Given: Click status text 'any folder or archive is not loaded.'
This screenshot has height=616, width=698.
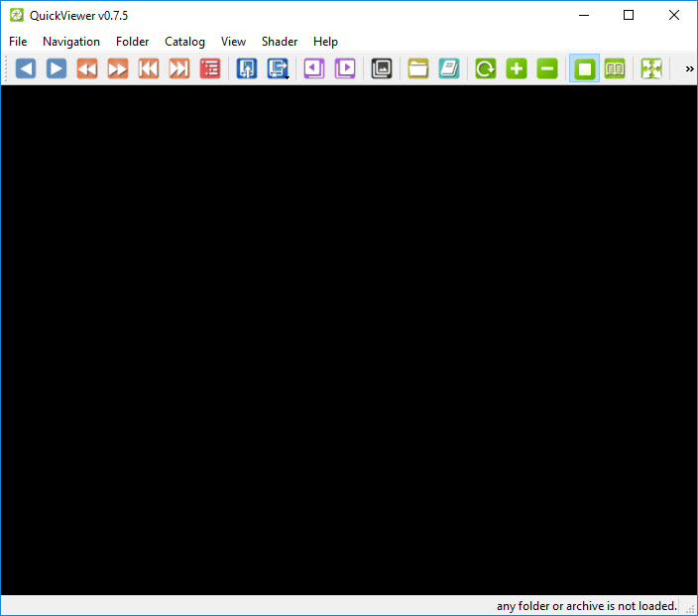Looking at the screenshot, I should [586, 606].
